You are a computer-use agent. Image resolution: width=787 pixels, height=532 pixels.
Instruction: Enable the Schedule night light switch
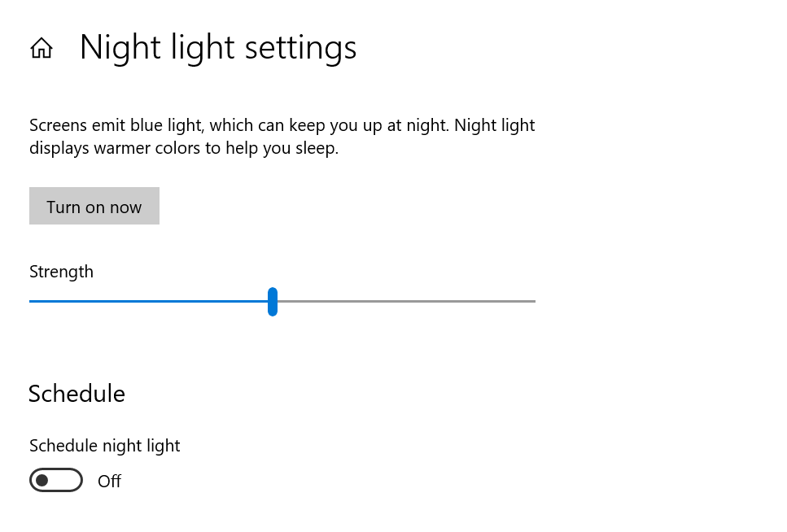(x=56, y=480)
